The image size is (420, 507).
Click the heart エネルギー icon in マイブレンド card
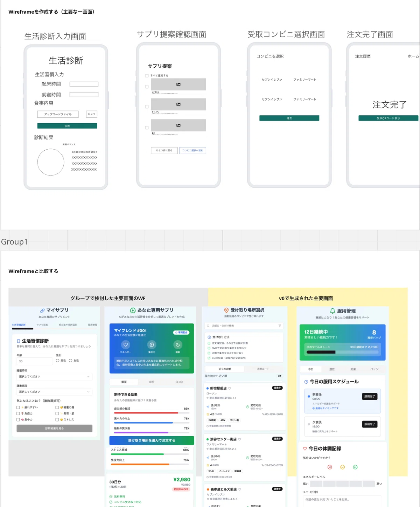pos(126,344)
